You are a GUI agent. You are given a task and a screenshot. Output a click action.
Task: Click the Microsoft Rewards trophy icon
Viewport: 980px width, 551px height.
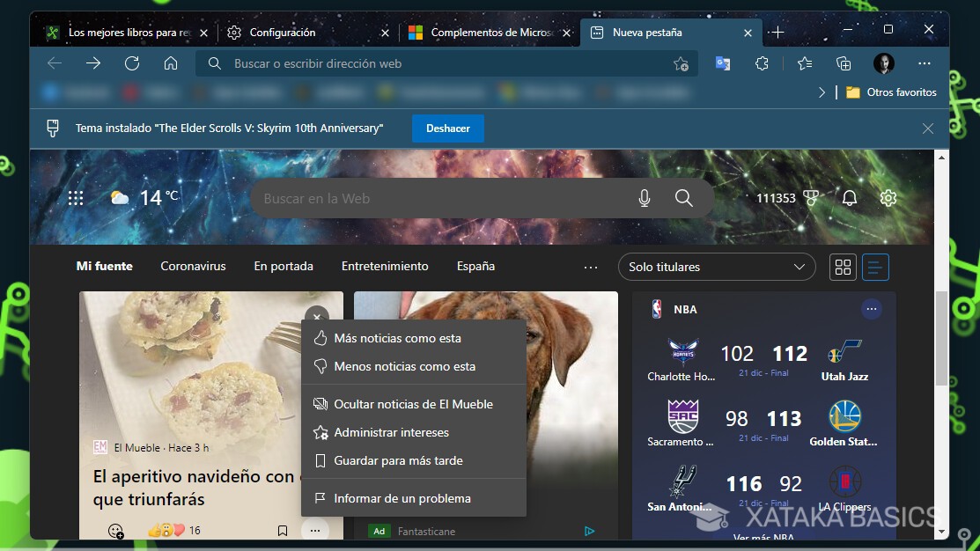click(x=810, y=198)
